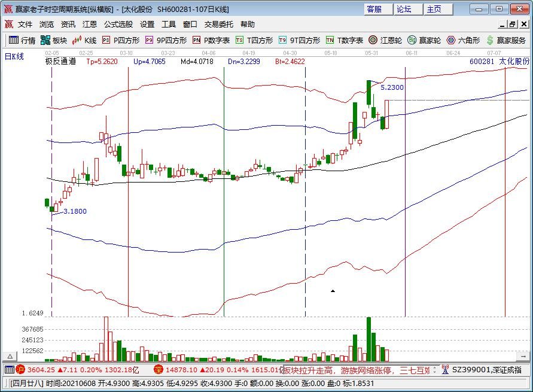Click the signal tower icon near SZ399001

[x=445, y=370]
